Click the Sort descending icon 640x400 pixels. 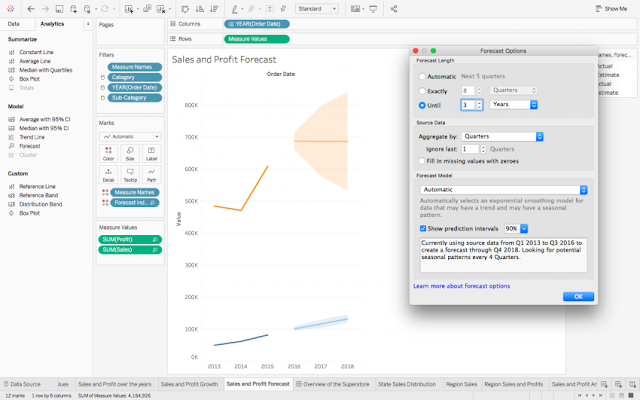coord(214,9)
